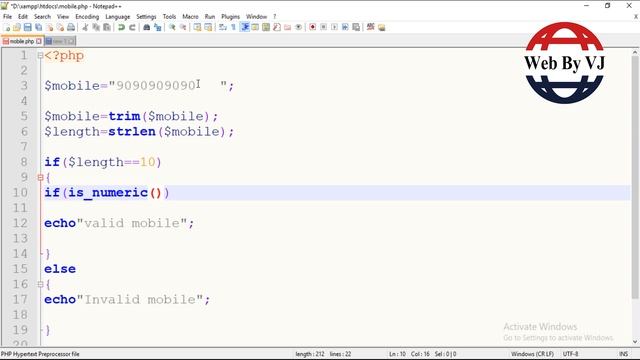This screenshot has height=360, width=640.
Task: Toggle synchronized vertical scrolling
Action: pyautogui.click(x=197, y=27)
